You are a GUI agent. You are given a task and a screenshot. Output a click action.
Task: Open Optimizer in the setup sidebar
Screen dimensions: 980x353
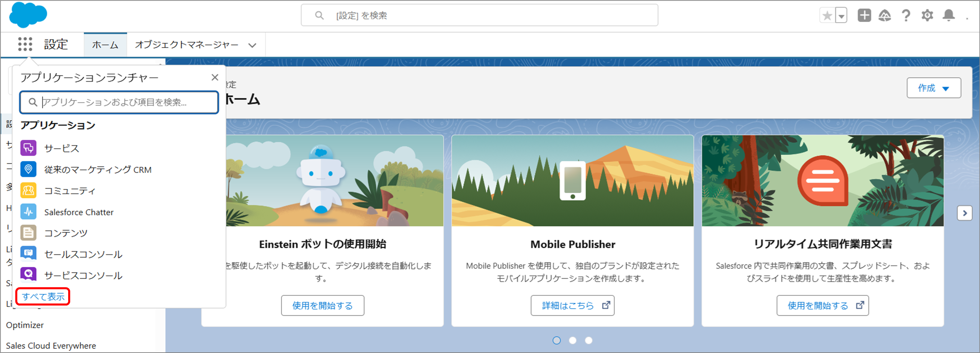click(x=25, y=325)
